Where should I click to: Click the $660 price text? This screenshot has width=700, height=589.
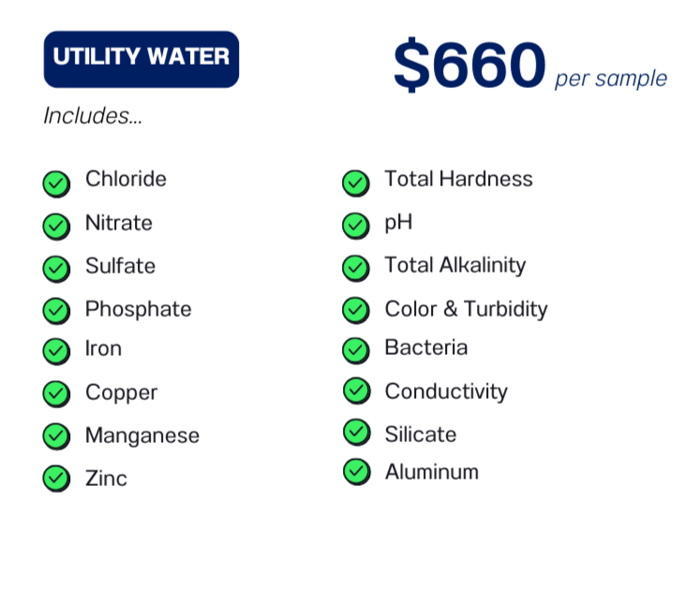[469, 65]
